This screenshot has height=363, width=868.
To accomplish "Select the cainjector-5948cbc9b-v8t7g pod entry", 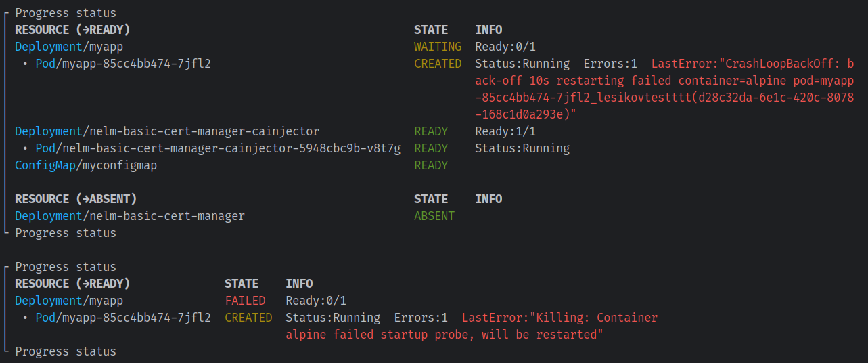I will [218, 148].
